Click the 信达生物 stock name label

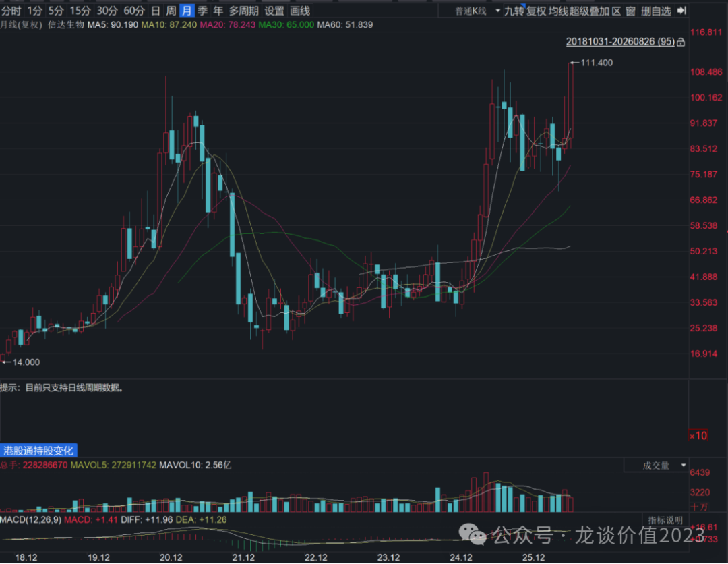tap(66, 24)
